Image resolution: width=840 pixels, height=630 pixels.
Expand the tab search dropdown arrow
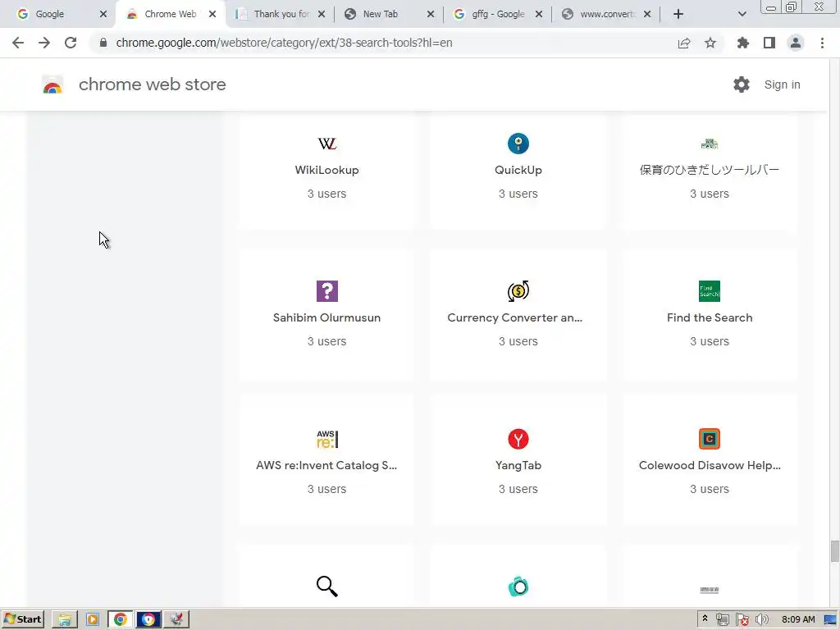(742, 14)
